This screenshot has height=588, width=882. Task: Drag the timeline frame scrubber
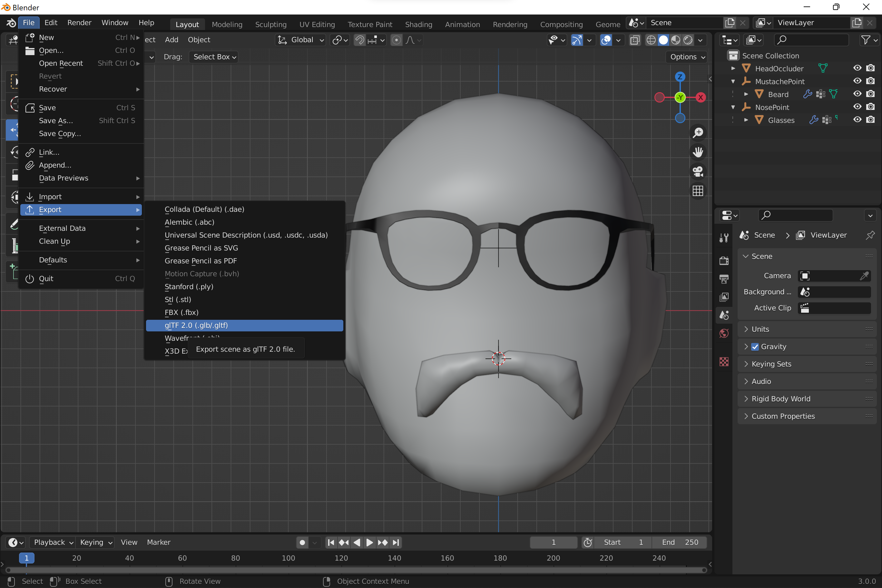click(x=26, y=558)
